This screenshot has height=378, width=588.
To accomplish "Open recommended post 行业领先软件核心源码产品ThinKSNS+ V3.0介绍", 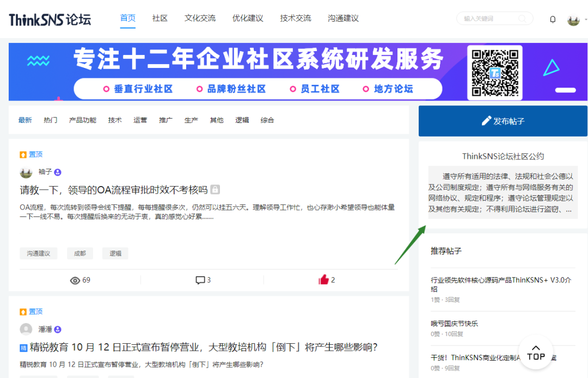I will [501, 284].
